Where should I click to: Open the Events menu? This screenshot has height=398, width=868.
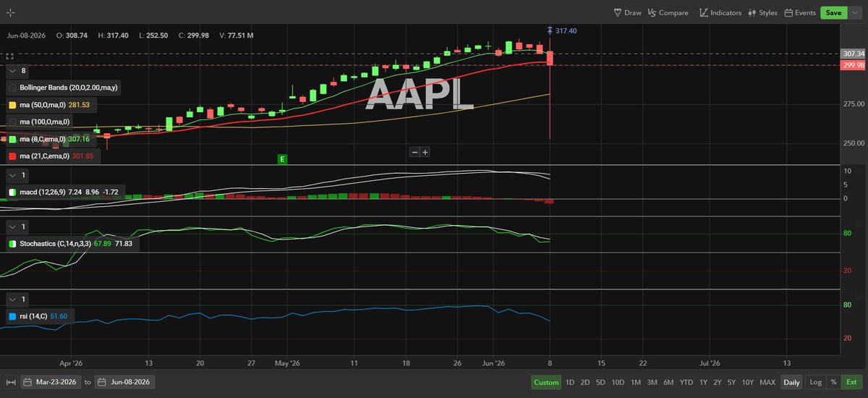tap(800, 12)
